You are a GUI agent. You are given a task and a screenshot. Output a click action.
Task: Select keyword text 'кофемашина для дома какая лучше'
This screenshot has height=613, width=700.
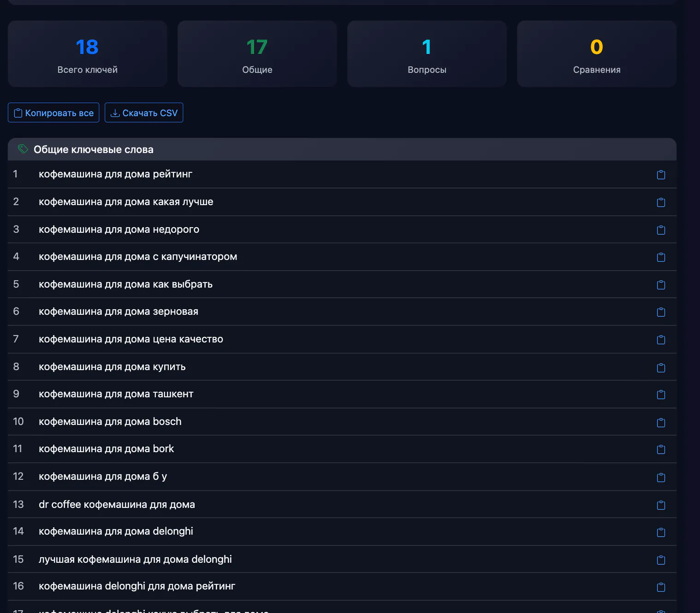[x=126, y=202]
